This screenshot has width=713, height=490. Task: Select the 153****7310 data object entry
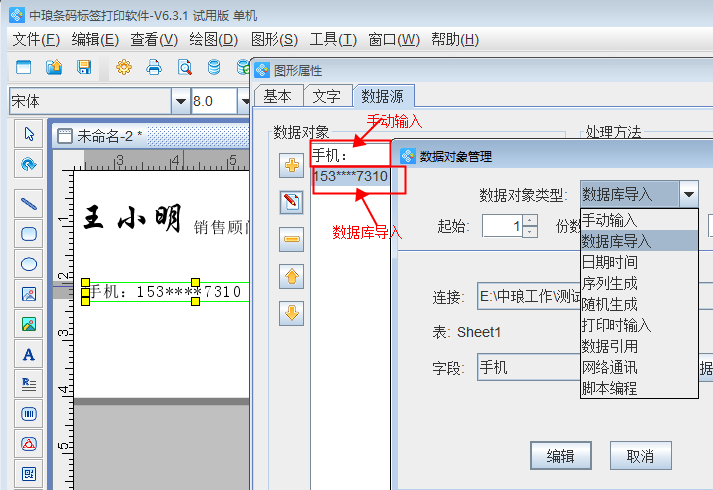pos(350,176)
